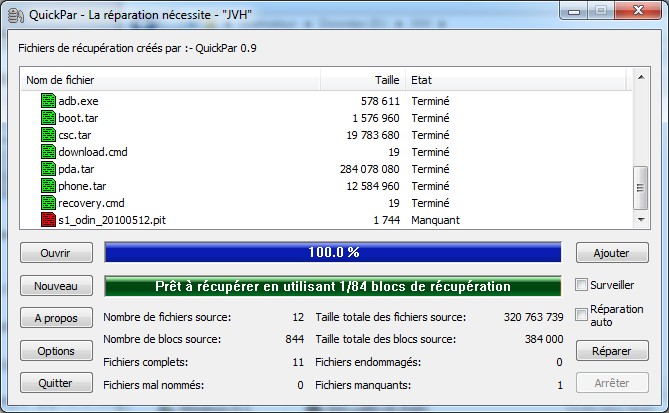The width and height of the screenshot is (669, 413).
Task: Click the green recovery status bar
Action: click(333, 286)
